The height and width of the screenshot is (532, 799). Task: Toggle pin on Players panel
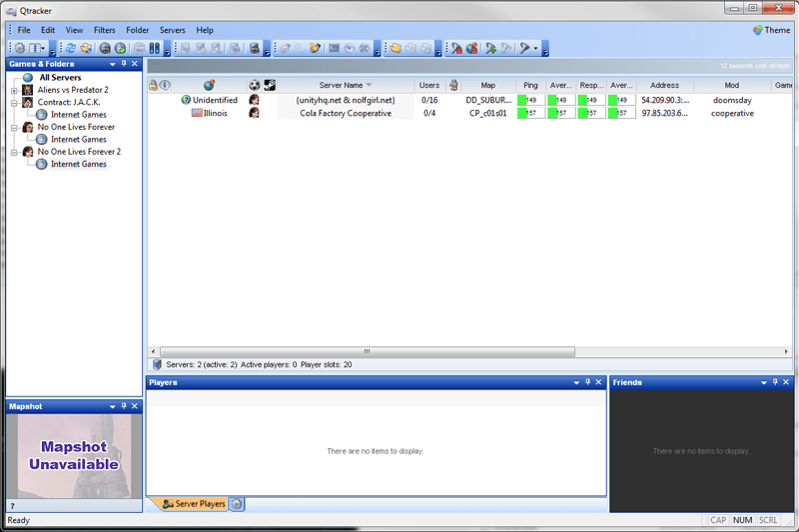click(x=588, y=382)
